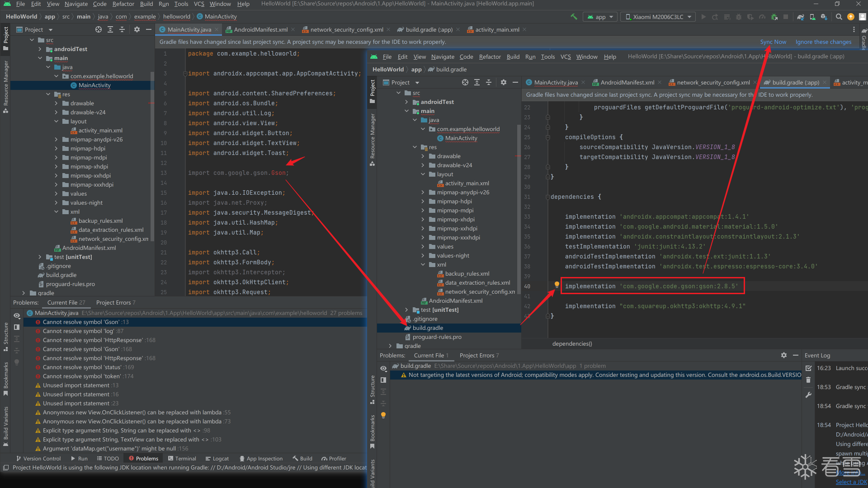Image resolution: width=868 pixels, height=488 pixels.
Task: Toggle Resource Manager side tool window in MainActivity window
Action: 6,87
